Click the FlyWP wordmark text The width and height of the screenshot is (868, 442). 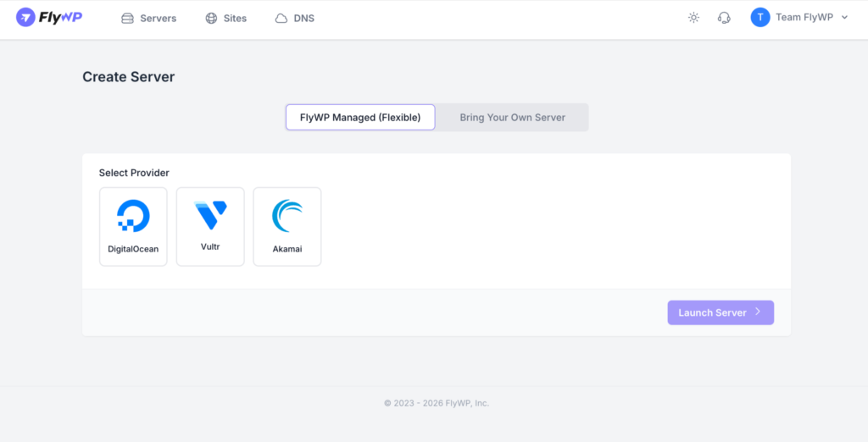click(x=60, y=18)
